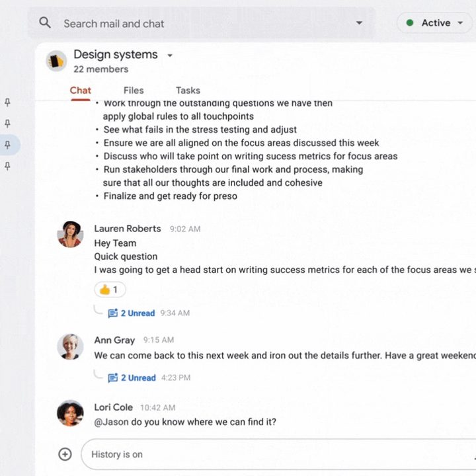Focus the History is on message box
The height and width of the screenshot is (476, 476).
tap(278, 454)
